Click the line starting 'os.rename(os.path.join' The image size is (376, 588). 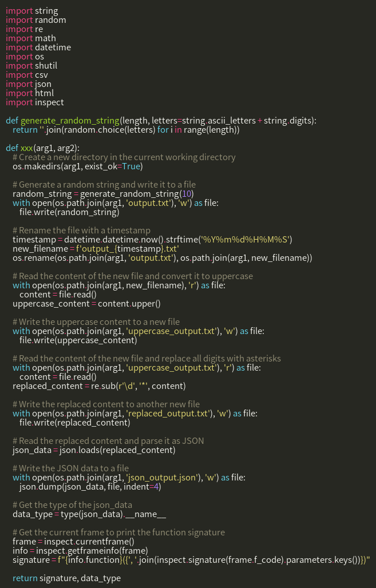pyautogui.click(x=162, y=258)
